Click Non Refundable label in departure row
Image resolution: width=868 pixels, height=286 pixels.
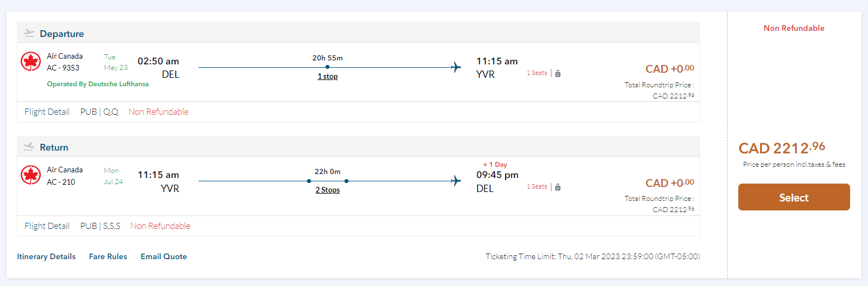[x=158, y=112]
